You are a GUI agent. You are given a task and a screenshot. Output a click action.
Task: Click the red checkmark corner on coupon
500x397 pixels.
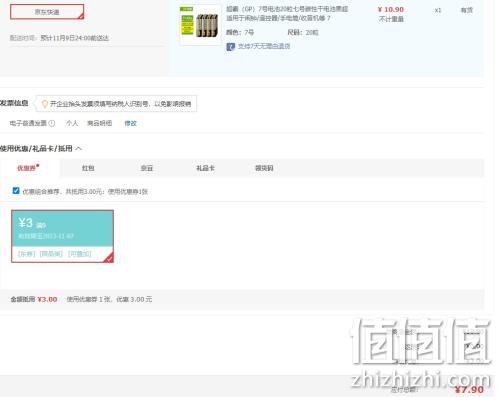109,258
